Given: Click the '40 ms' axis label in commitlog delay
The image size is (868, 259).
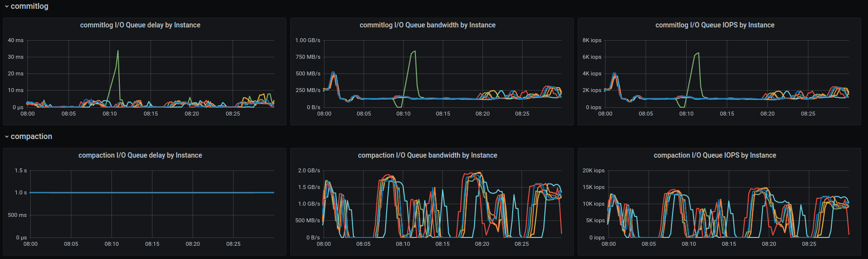Looking at the screenshot, I should point(16,40).
